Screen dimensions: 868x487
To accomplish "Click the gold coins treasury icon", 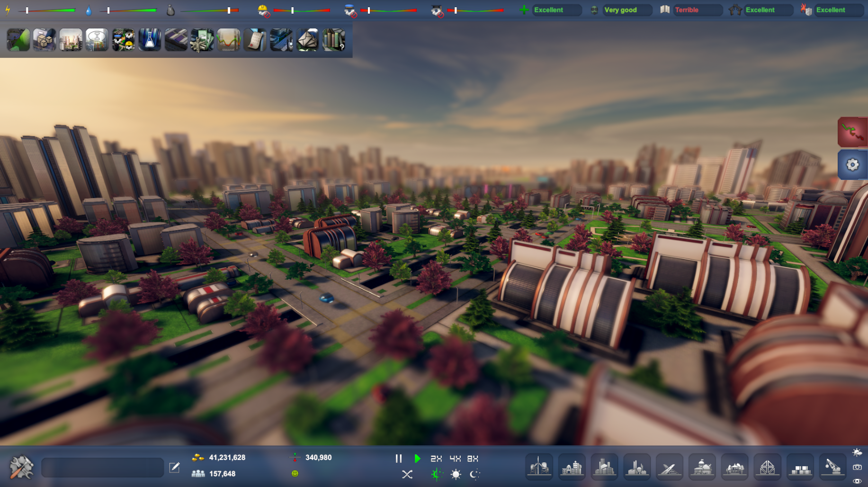I will [198, 458].
